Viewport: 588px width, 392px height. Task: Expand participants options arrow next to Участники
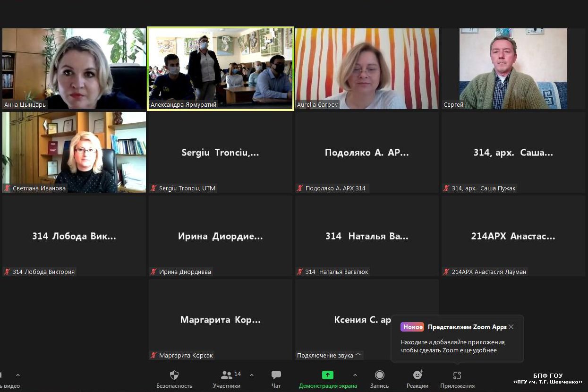pyautogui.click(x=252, y=375)
